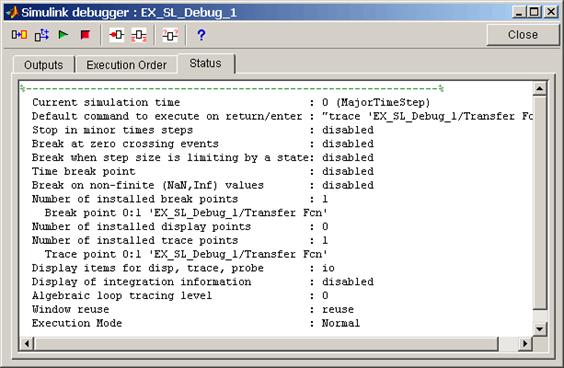The width and height of the screenshot is (564, 368).
Task: Click the horizontal scrollbar left arrow
Action: coord(27,344)
